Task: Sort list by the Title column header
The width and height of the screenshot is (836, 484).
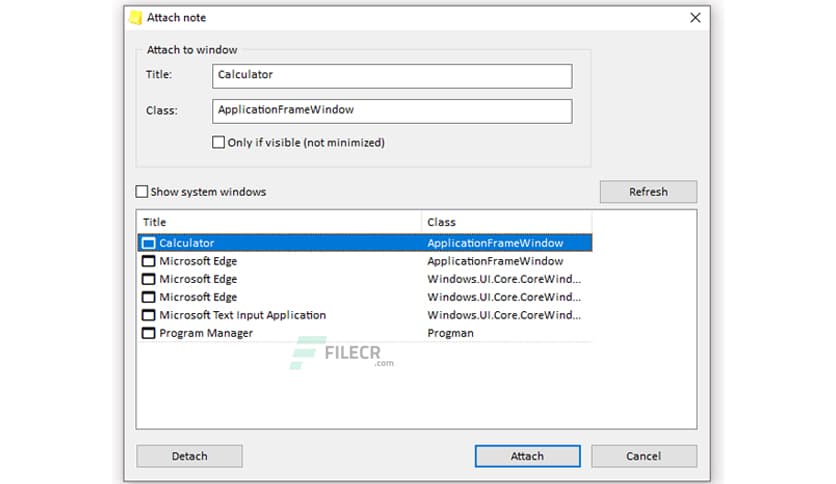Action: point(278,222)
